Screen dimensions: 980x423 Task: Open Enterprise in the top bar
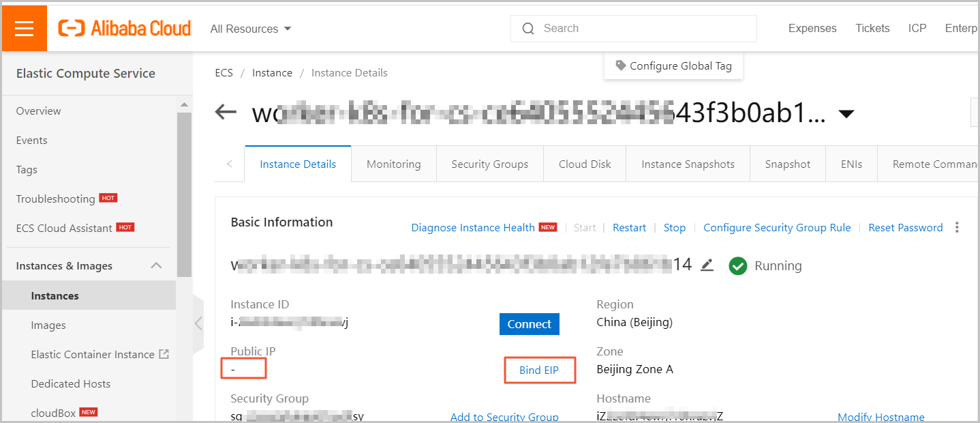click(962, 29)
